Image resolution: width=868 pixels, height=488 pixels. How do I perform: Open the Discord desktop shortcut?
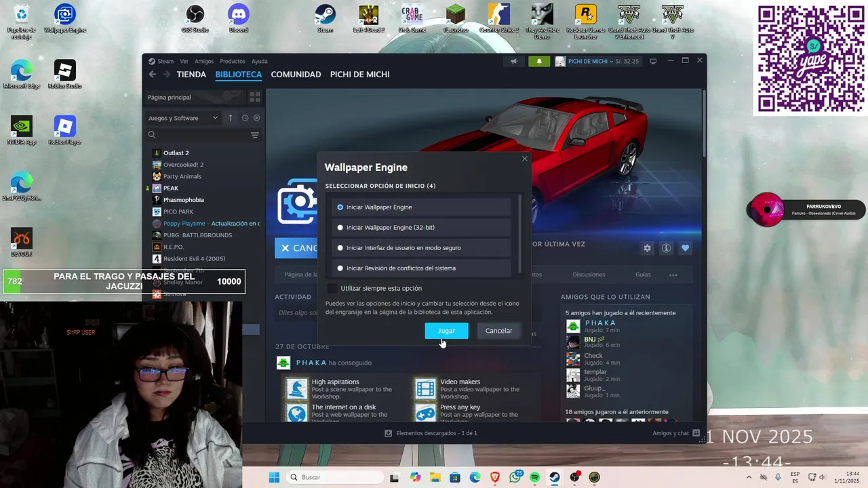point(239,19)
